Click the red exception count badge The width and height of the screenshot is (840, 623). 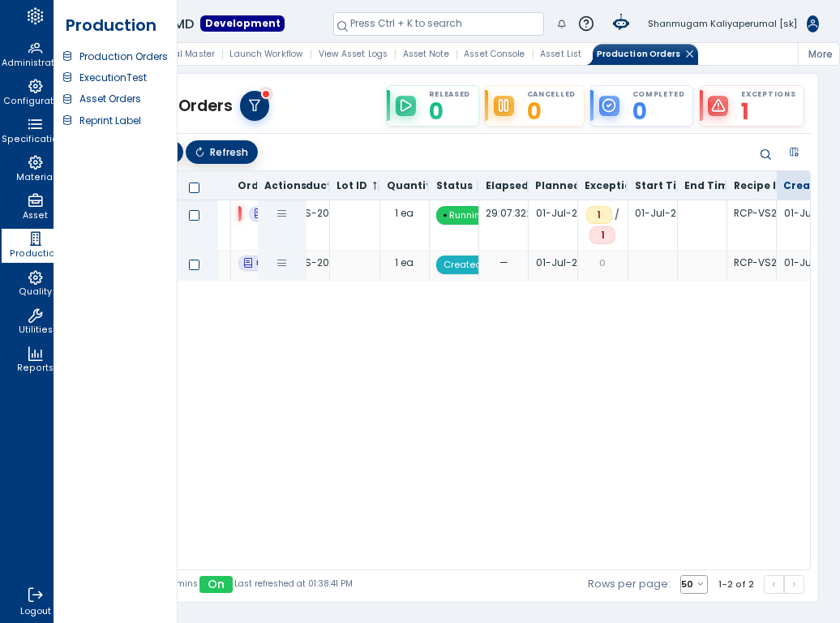pos(602,235)
